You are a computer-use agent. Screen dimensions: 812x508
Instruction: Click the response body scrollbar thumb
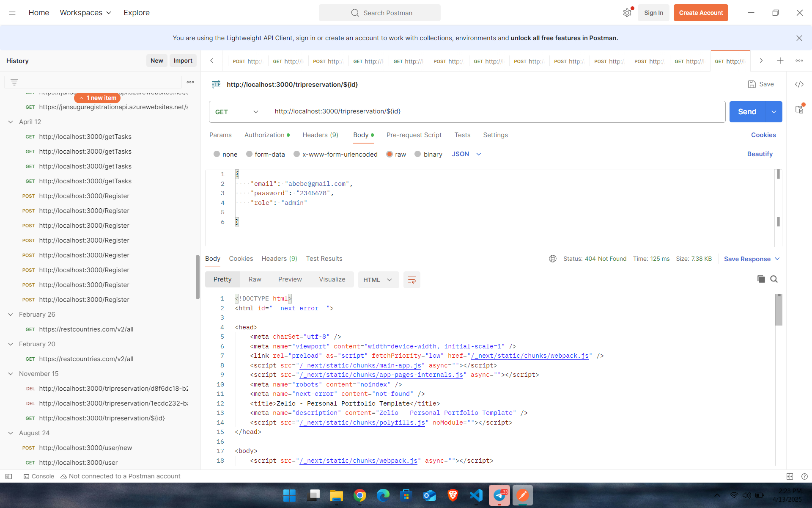(x=779, y=310)
